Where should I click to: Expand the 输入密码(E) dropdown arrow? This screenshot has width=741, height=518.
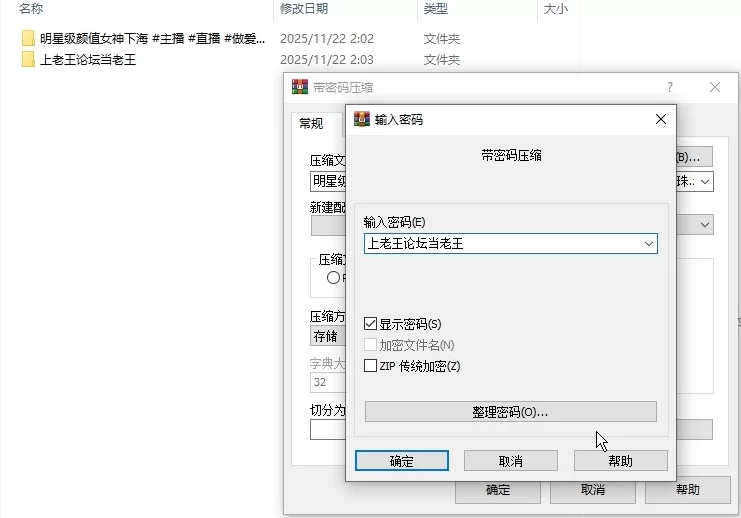tap(649, 243)
